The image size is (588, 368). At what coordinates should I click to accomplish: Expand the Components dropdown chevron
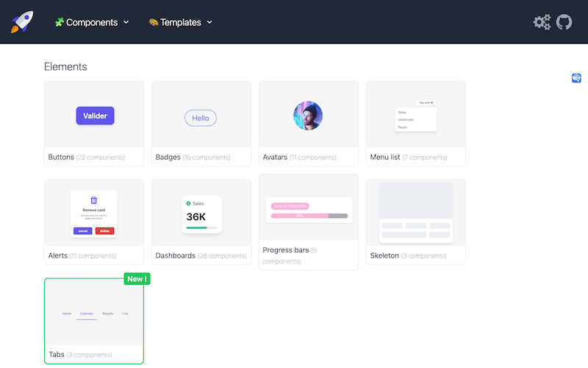tap(126, 22)
